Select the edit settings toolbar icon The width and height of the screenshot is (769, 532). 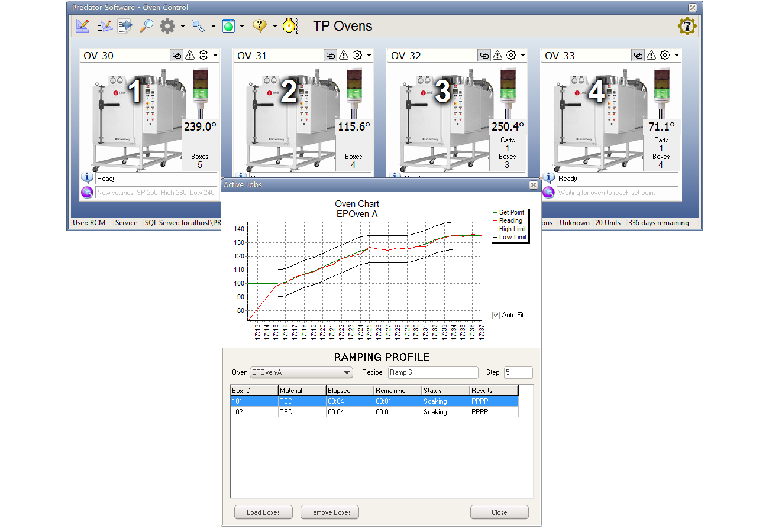pos(105,26)
